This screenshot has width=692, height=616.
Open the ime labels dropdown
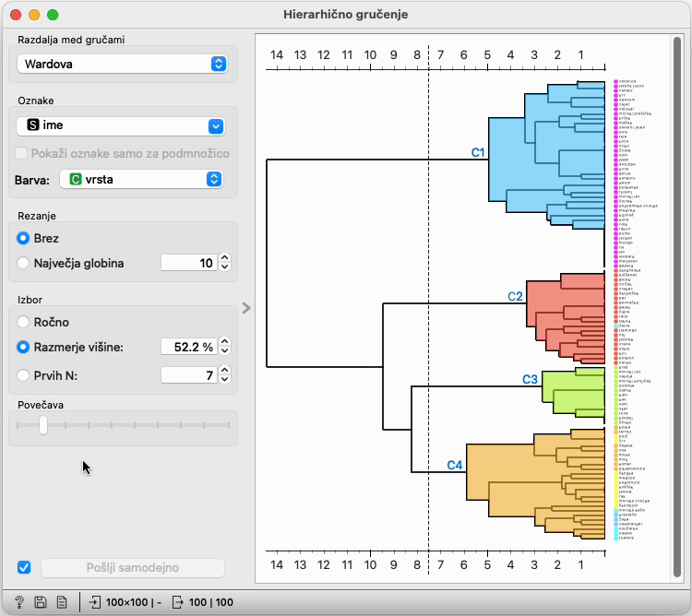point(121,125)
